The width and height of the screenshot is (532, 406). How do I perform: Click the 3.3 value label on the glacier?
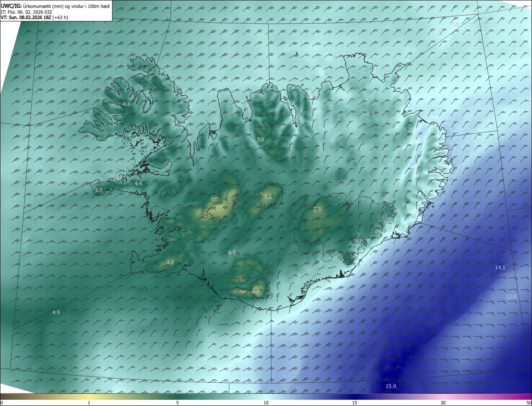click(268, 196)
